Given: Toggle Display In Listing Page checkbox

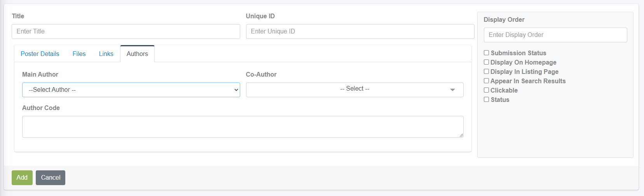Looking at the screenshot, I should [x=486, y=72].
